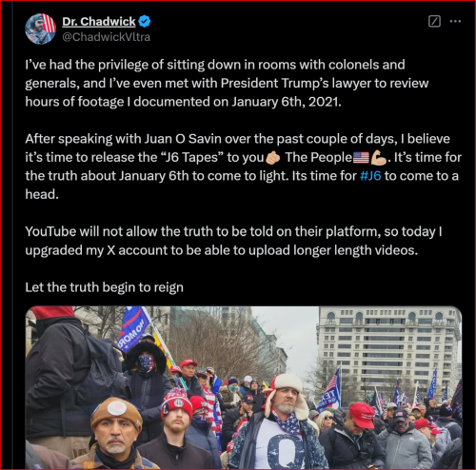Viewport: 476px width, 470px height.
Task: Click the Grok slash-box icon
Action: coord(434,22)
